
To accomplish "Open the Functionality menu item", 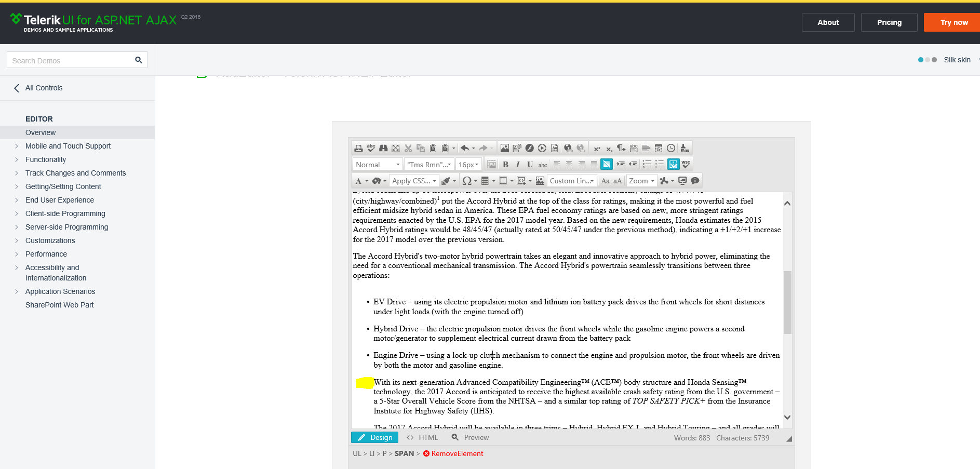I will 46,159.
